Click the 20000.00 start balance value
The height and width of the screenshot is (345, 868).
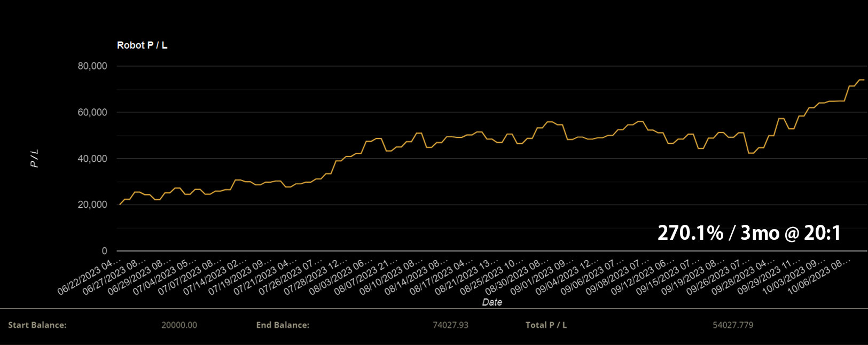point(179,325)
